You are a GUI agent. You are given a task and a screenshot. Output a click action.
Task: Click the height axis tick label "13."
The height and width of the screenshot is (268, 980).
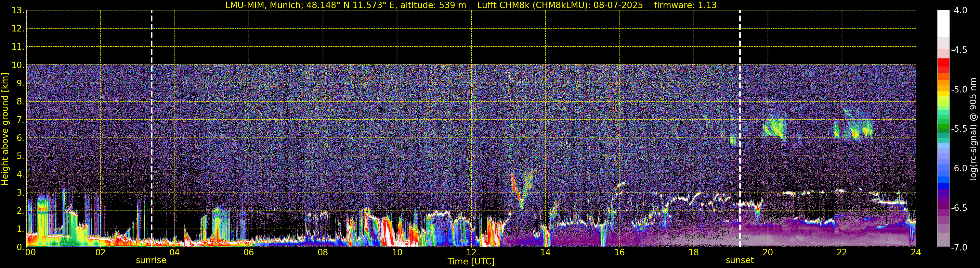[x=18, y=11]
